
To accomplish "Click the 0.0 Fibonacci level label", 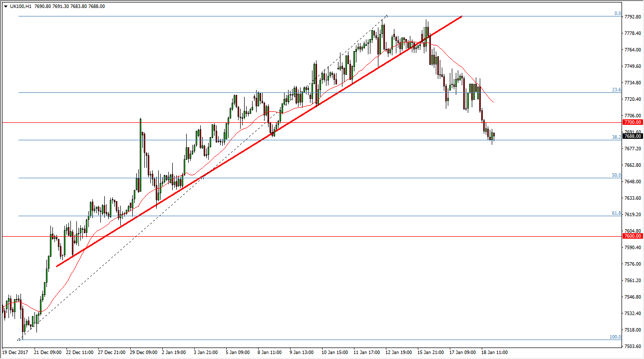I will 618,13.
